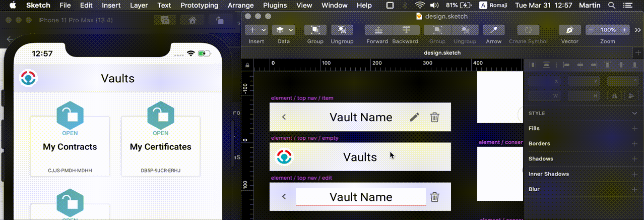This screenshot has width=644, height=220.
Task: Click the simulator rotate/lock icon
Action: tap(220, 21)
